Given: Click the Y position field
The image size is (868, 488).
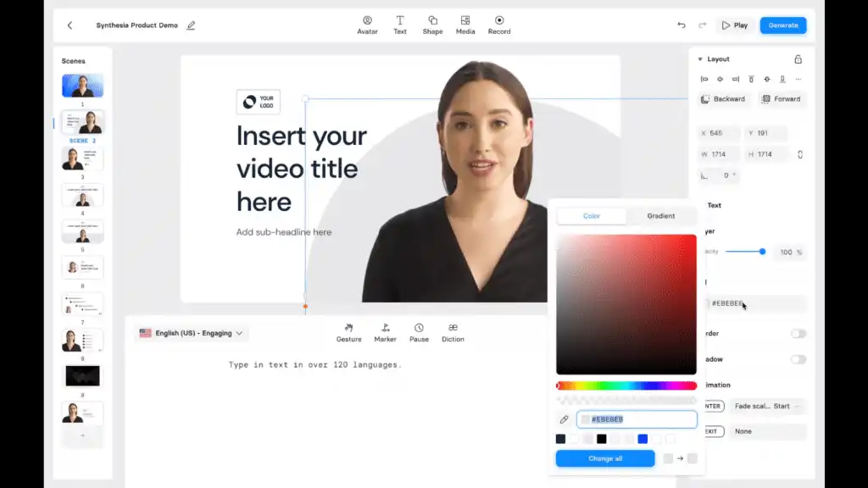Looking at the screenshot, I should click(765, 133).
